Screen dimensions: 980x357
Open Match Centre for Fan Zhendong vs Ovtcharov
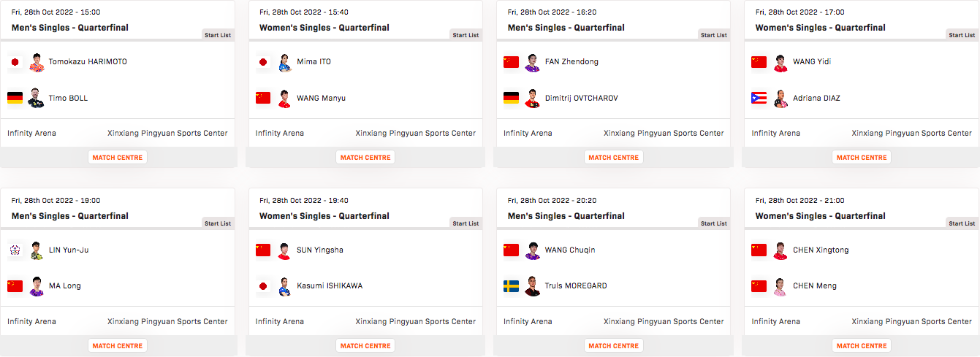614,158
